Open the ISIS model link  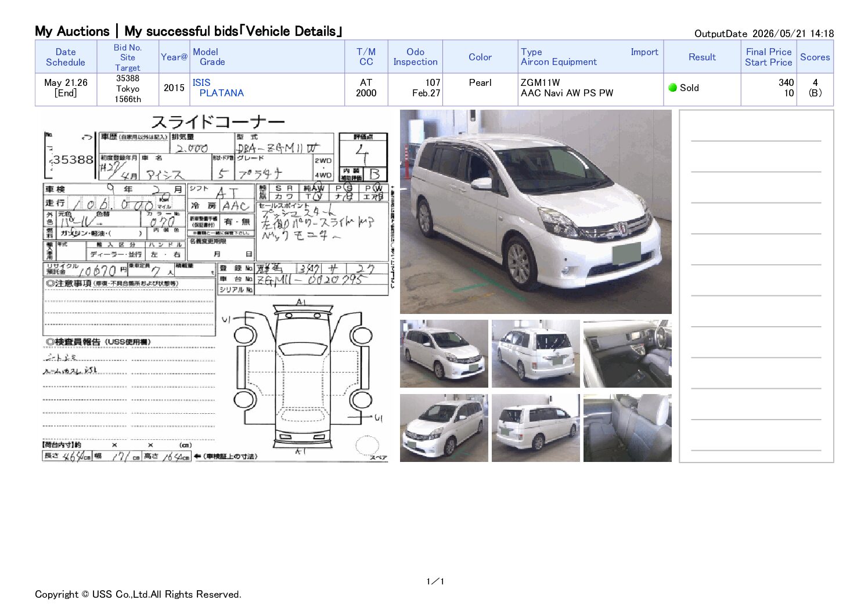[201, 82]
